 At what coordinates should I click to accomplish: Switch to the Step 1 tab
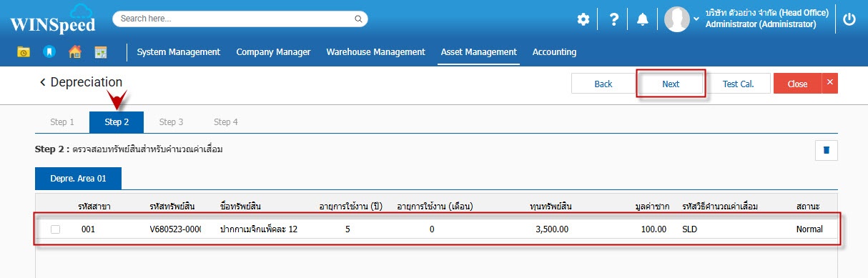click(x=62, y=122)
